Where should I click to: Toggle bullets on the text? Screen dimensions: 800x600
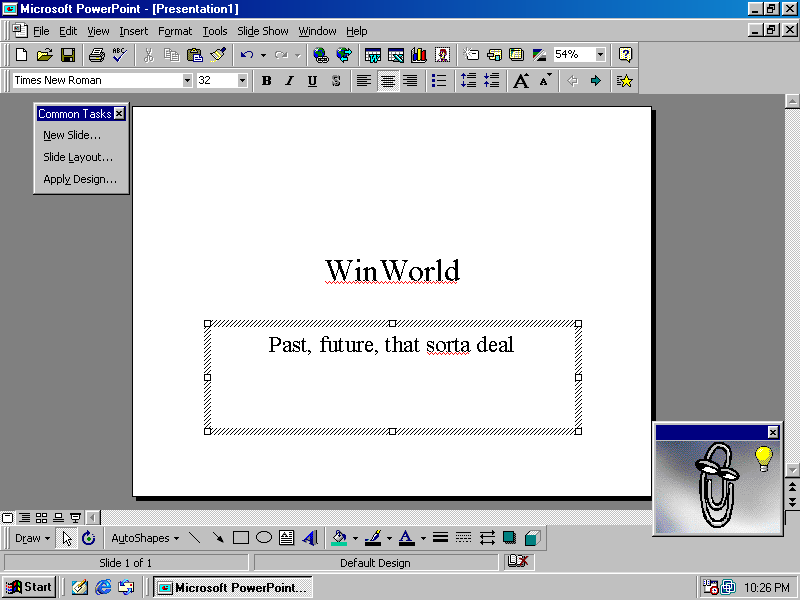[439, 81]
